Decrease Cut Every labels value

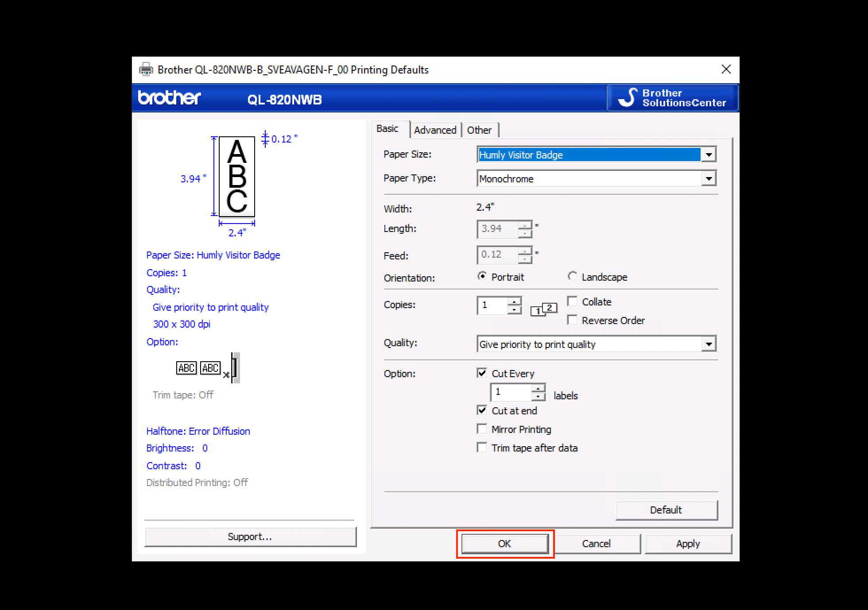click(538, 396)
